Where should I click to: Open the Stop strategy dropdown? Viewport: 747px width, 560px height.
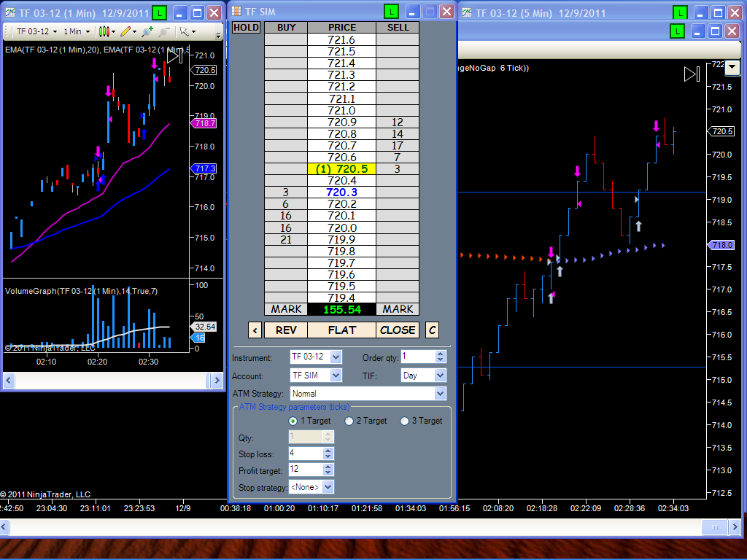328,487
